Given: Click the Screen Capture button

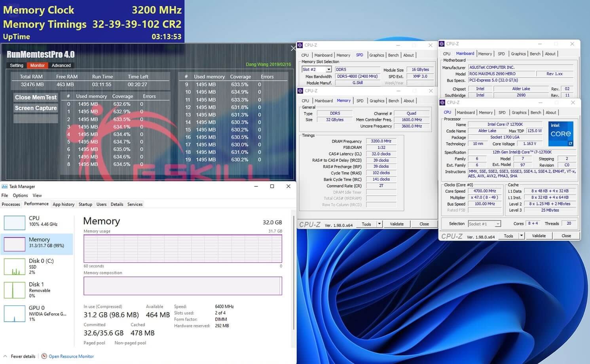Looking at the screenshot, I should [x=36, y=108].
